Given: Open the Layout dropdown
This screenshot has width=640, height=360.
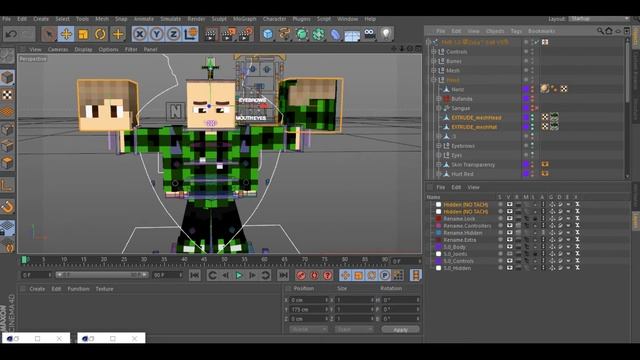Looking at the screenshot, I should point(598,19).
